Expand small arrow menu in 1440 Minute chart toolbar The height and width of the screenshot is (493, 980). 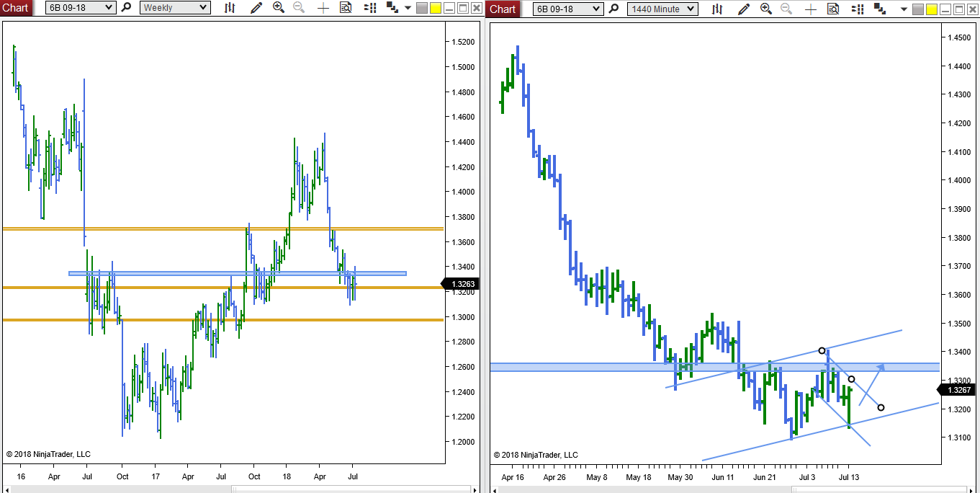coord(903,9)
